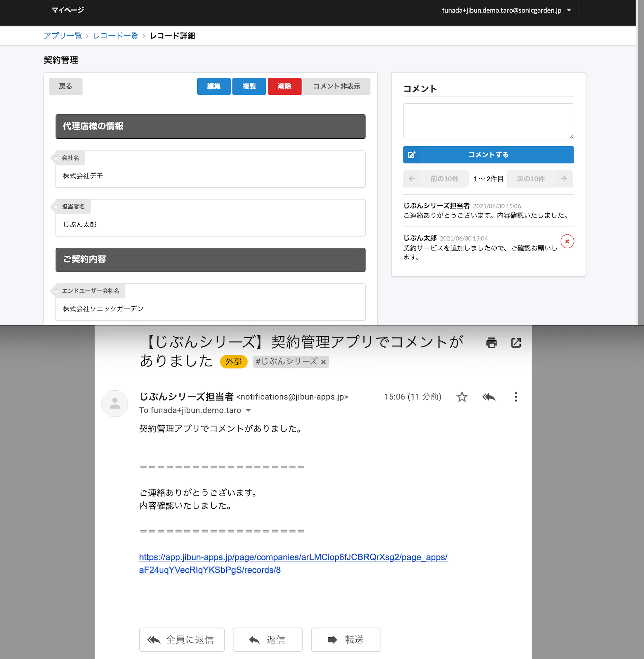Screen dimensions: 644x659
Task: Click the sender's avatar icon
Action: pyautogui.click(x=115, y=403)
